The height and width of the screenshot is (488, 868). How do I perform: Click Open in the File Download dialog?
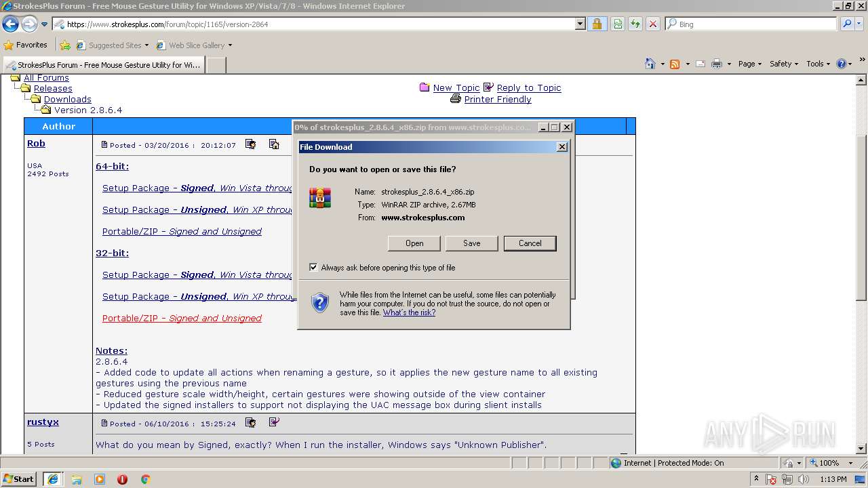[x=414, y=243]
